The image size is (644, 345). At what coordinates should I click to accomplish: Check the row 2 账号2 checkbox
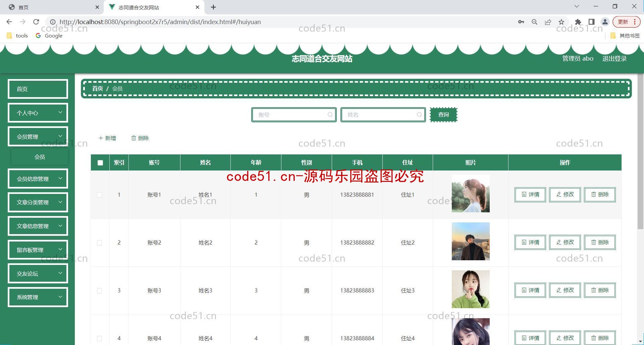[99, 243]
